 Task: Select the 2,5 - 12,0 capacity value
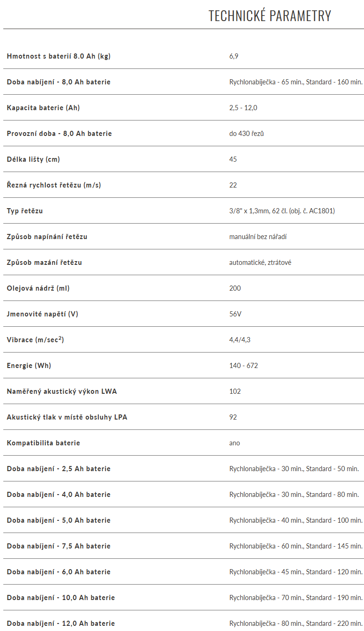(243, 108)
